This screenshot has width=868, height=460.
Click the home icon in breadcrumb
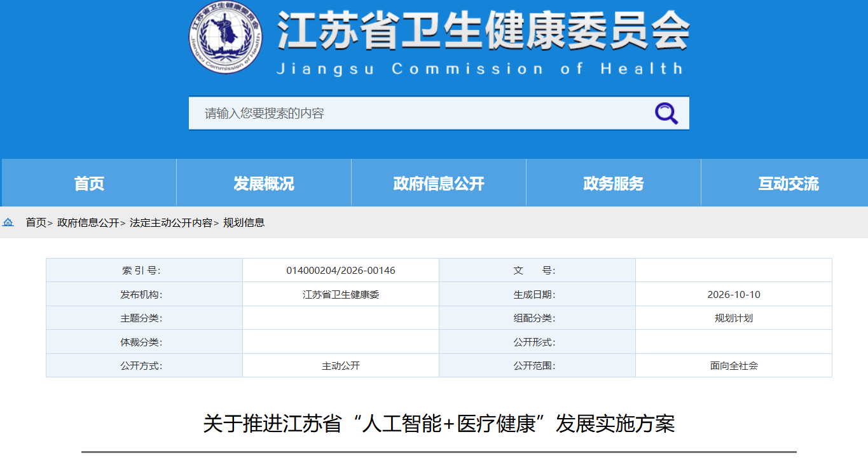[x=8, y=222]
